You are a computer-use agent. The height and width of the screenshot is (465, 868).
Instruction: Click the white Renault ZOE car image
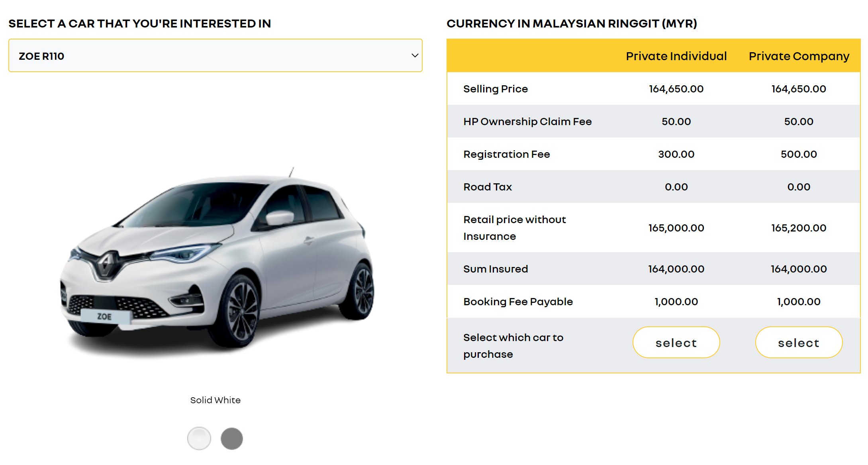coord(217,261)
